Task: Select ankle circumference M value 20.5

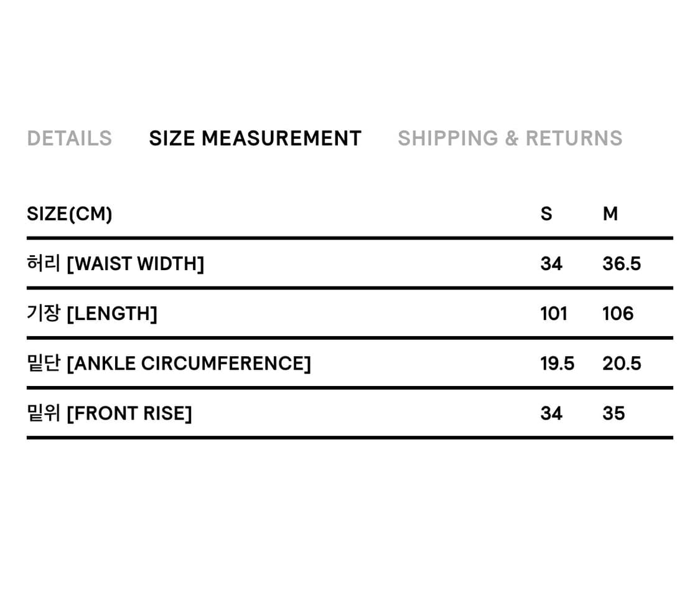Action: coord(621,364)
